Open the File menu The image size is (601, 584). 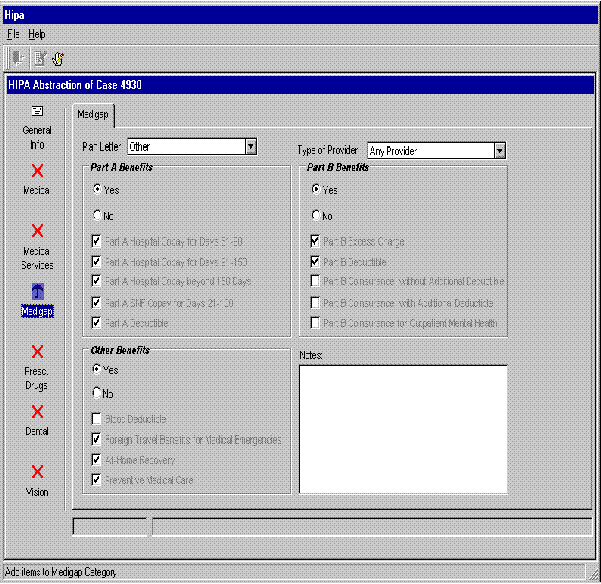pyautogui.click(x=13, y=34)
